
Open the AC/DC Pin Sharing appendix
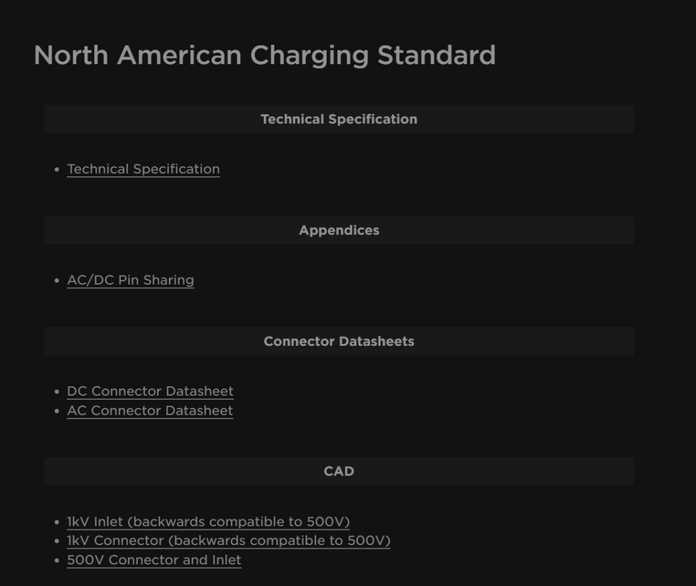click(x=130, y=280)
